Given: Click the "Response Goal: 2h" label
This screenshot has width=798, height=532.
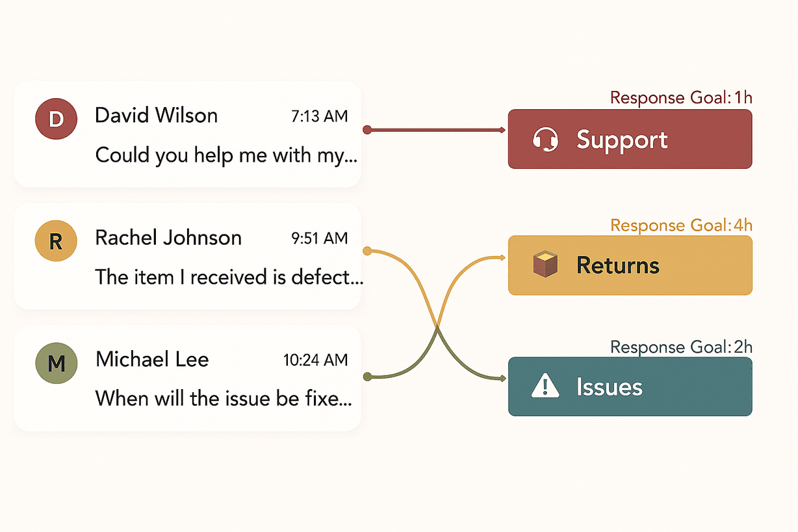Looking at the screenshot, I should (681, 348).
